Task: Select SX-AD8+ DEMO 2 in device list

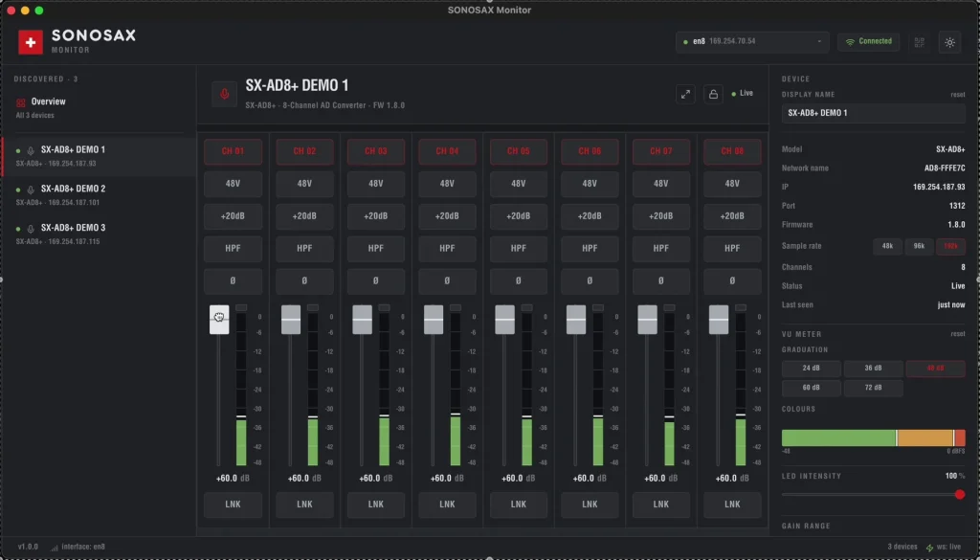Action: 99,195
